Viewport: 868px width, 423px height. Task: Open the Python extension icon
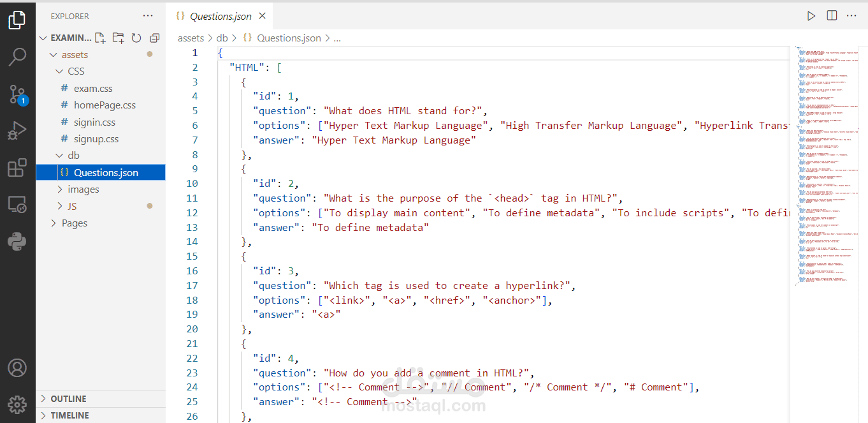point(17,242)
